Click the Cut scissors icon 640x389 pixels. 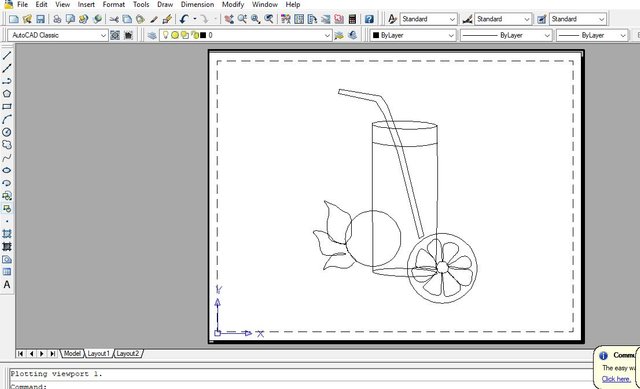point(114,19)
